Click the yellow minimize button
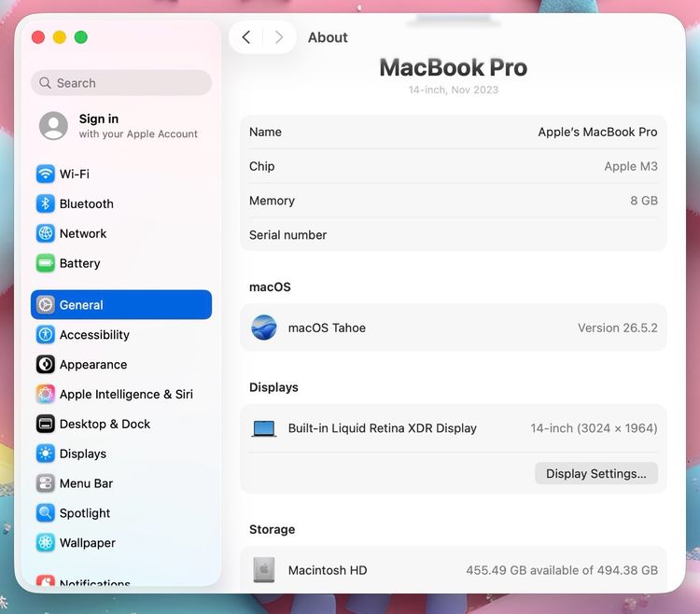 pyautogui.click(x=60, y=37)
